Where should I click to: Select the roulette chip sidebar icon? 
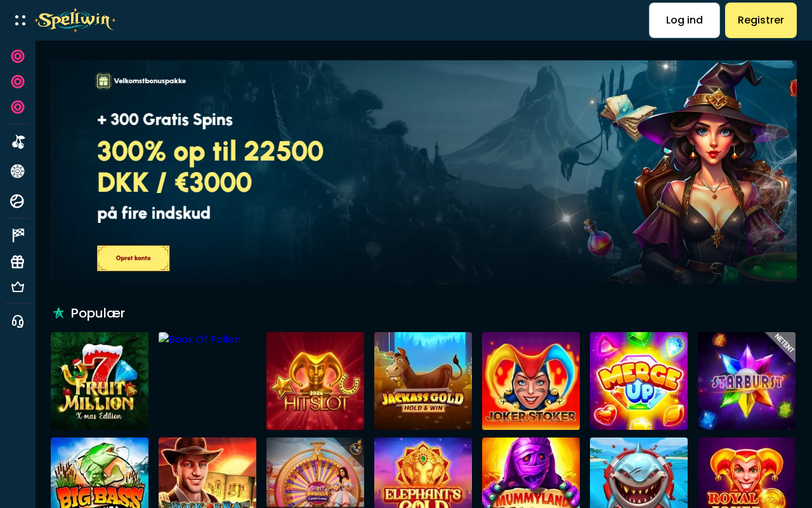18,171
